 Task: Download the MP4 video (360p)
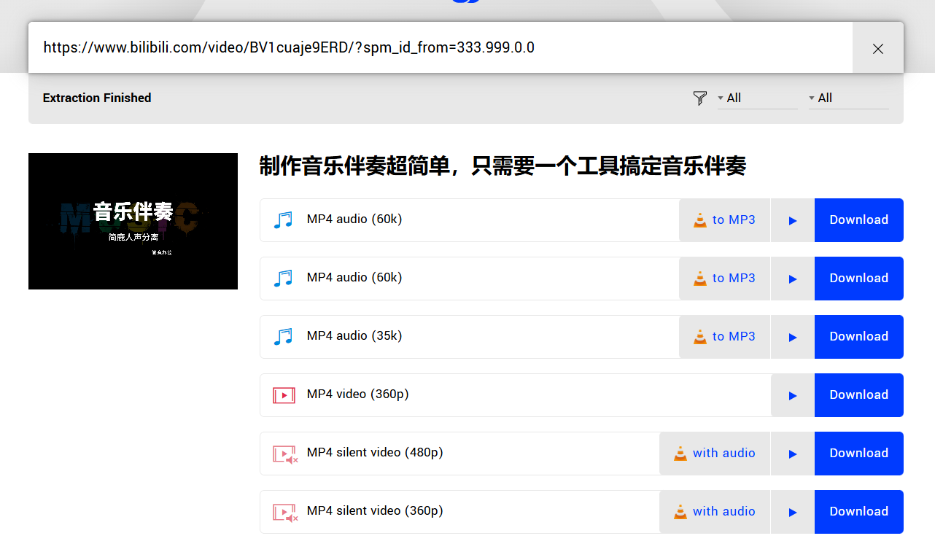pyautogui.click(x=858, y=395)
